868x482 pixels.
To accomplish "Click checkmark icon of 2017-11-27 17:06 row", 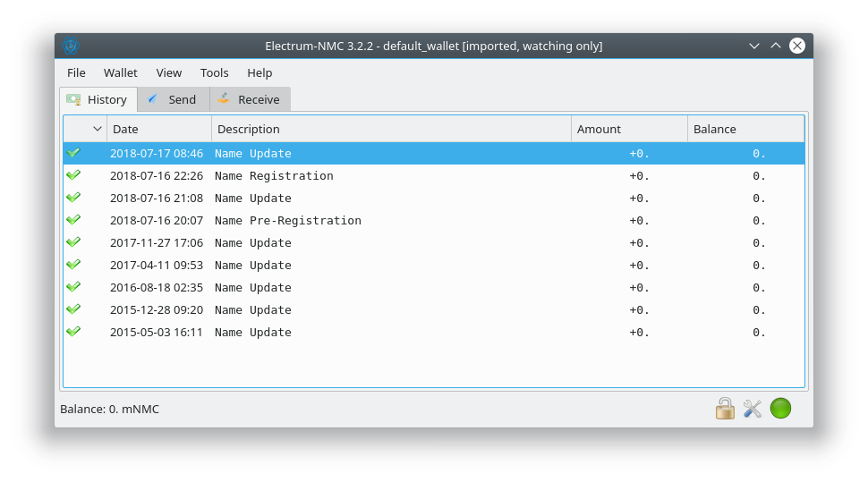I will click(x=73, y=242).
